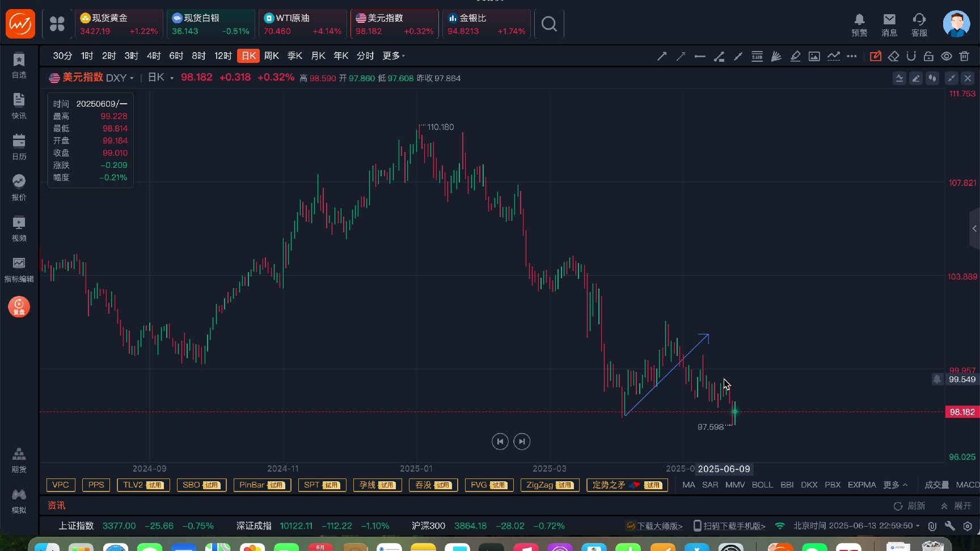Apply the VPC indicator button
This screenshot has height=551, width=980.
[61, 485]
